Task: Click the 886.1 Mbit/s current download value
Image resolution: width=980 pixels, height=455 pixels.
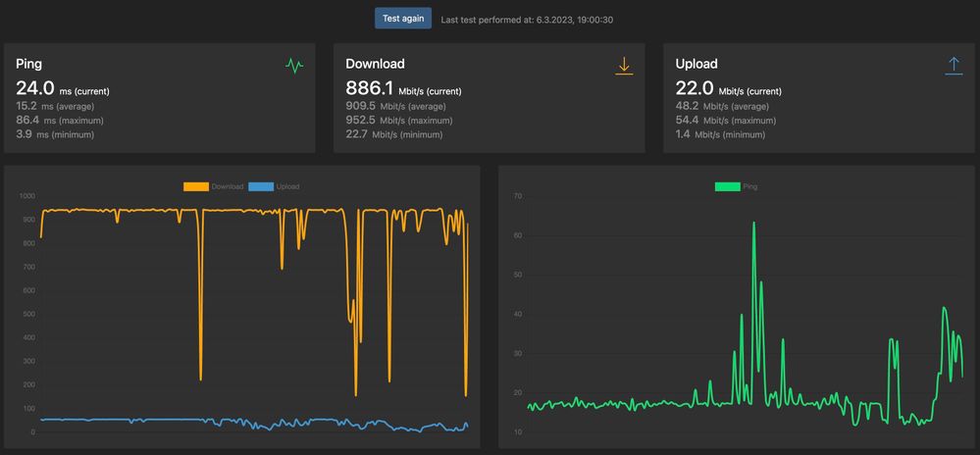Action: click(404, 89)
